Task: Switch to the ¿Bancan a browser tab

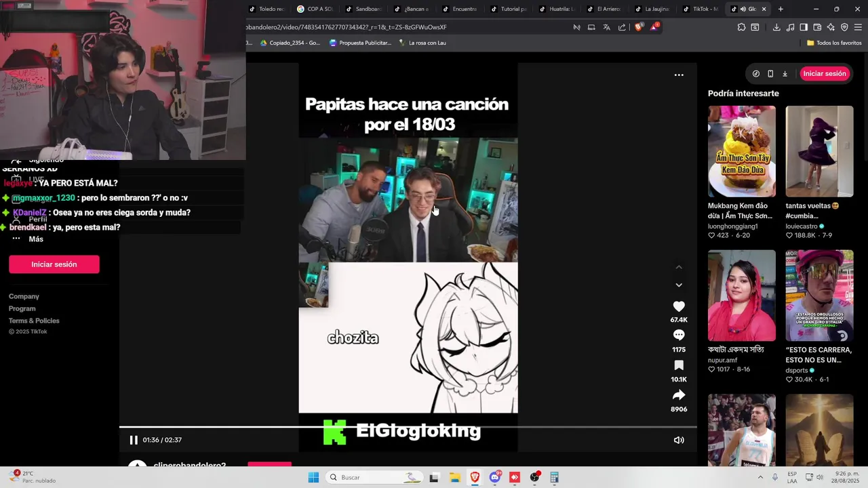Action: [x=412, y=9]
